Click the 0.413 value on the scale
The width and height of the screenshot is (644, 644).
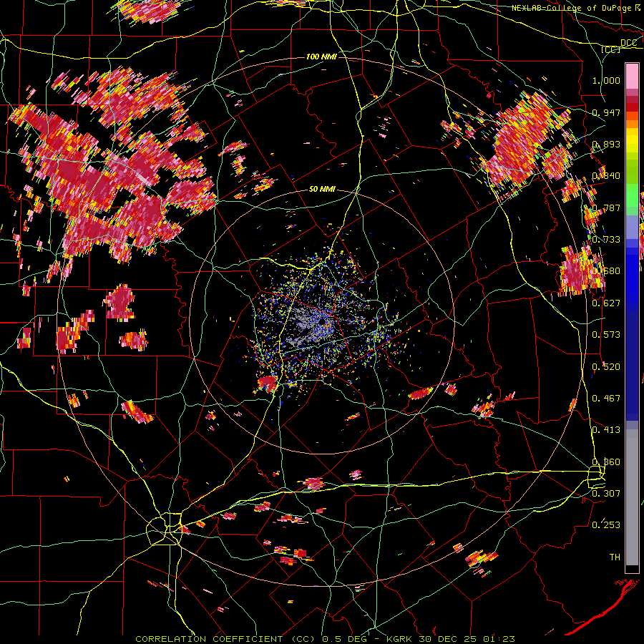[x=606, y=430]
